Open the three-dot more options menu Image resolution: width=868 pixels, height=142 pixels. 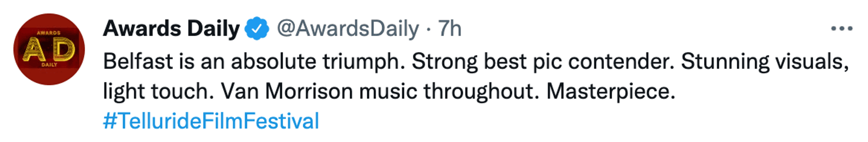point(841,29)
